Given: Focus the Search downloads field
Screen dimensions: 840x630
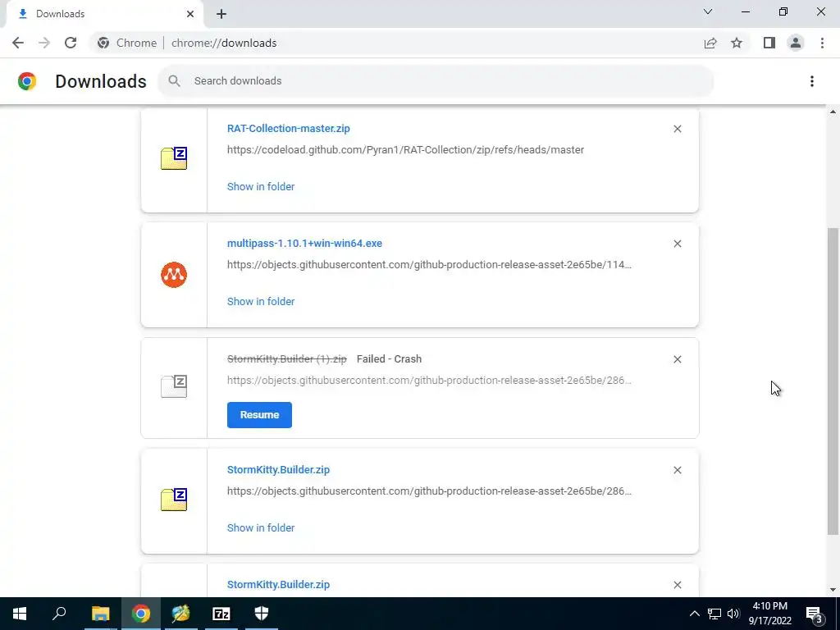Looking at the screenshot, I should click(435, 81).
